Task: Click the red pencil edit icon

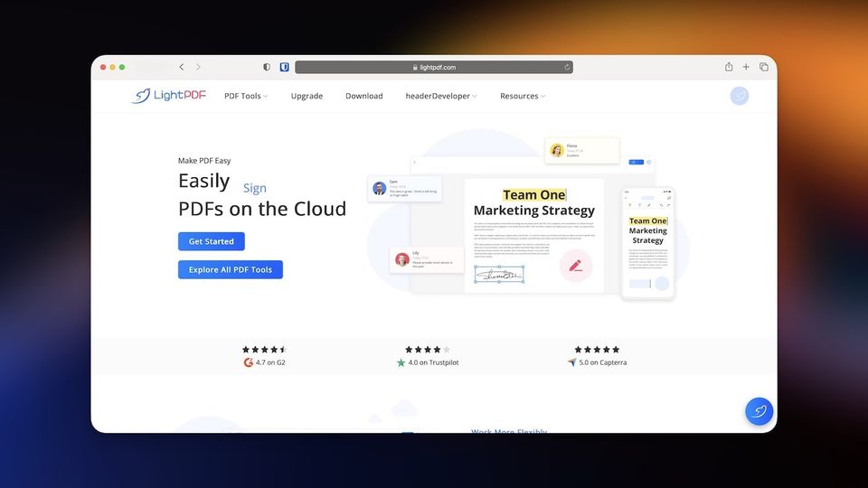Action: click(575, 266)
